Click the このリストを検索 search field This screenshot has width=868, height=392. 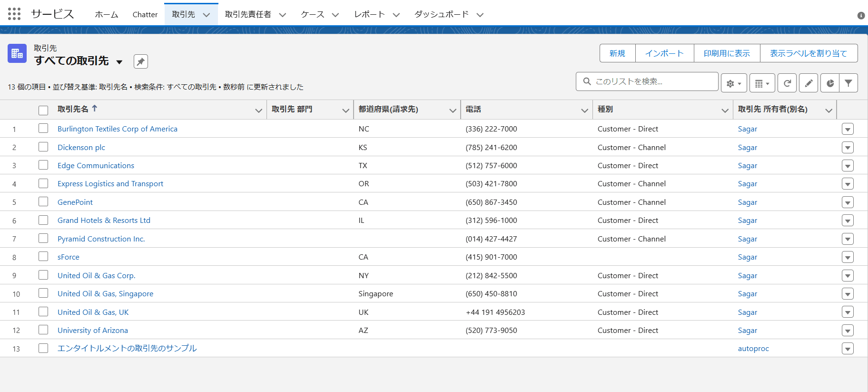click(647, 81)
